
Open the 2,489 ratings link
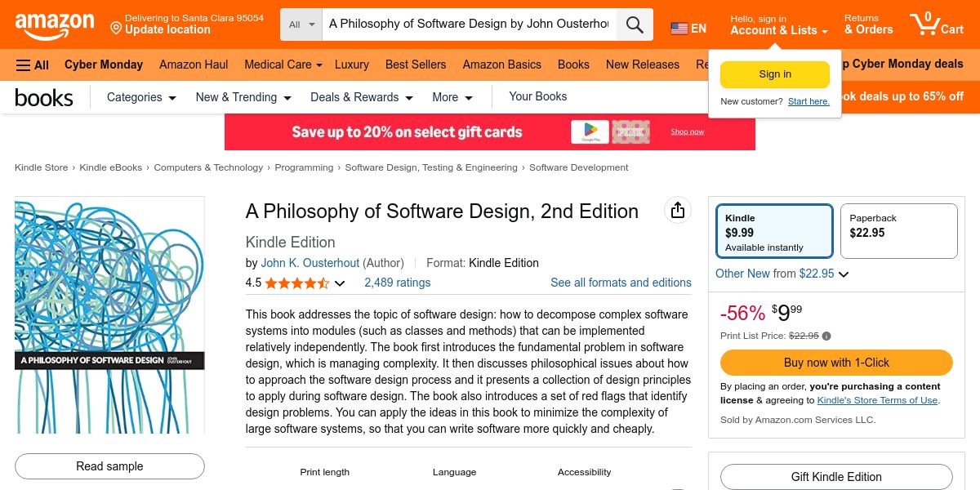(x=398, y=283)
